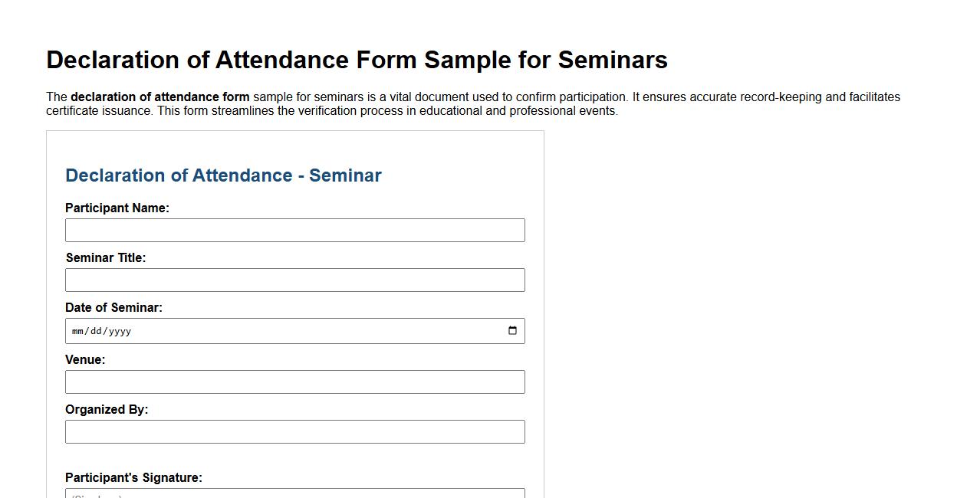Click the Participant's Signature input field

294,493
